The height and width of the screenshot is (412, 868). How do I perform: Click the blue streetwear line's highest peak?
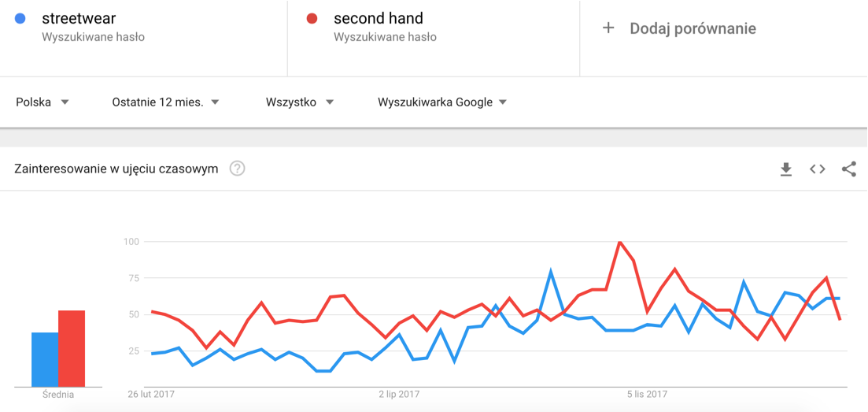[x=550, y=271]
